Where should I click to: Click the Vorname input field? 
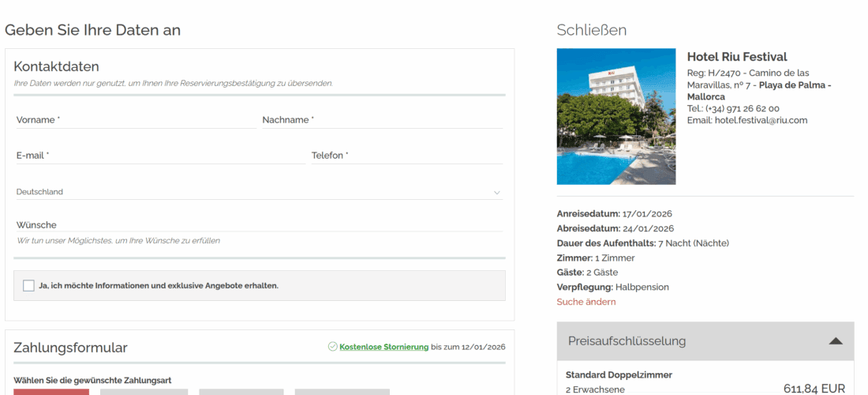tap(135, 120)
